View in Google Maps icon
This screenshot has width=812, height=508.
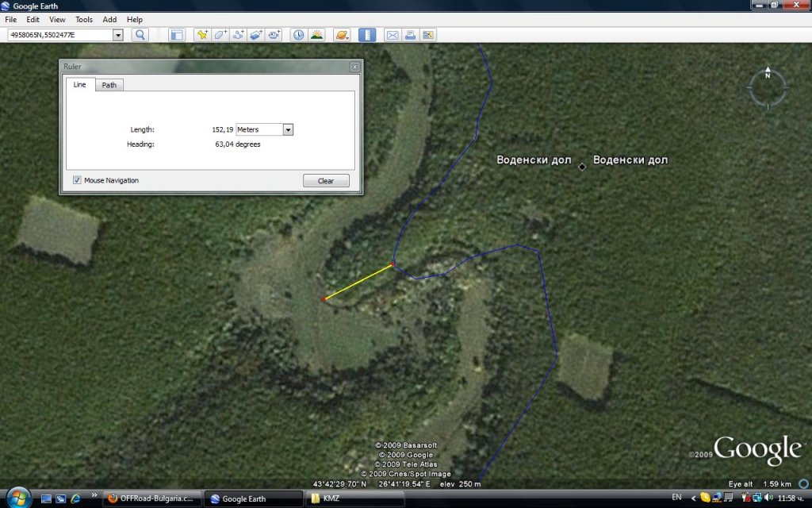coord(427,35)
